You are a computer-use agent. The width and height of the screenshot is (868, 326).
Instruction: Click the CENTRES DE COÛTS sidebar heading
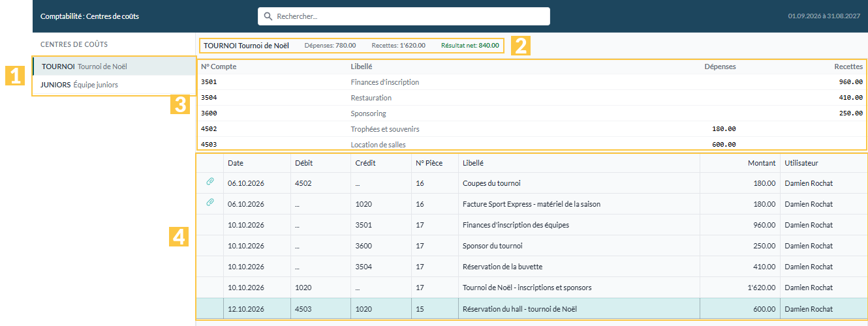(74, 44)
